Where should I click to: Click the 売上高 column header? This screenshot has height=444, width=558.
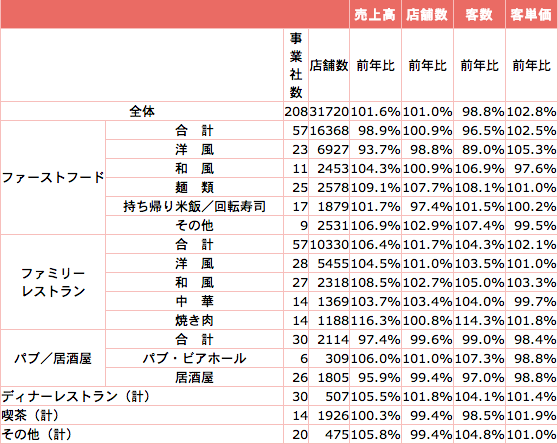(x=375, y=14)
